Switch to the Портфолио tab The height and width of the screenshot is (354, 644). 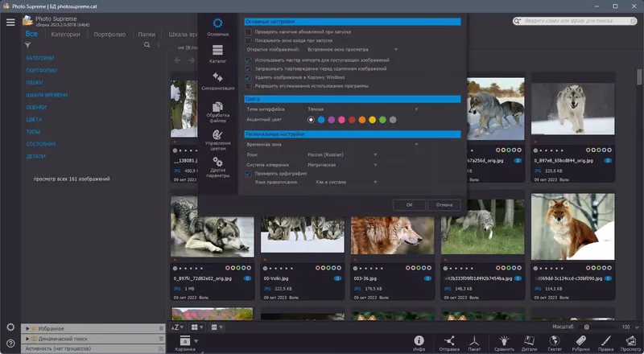109,35
